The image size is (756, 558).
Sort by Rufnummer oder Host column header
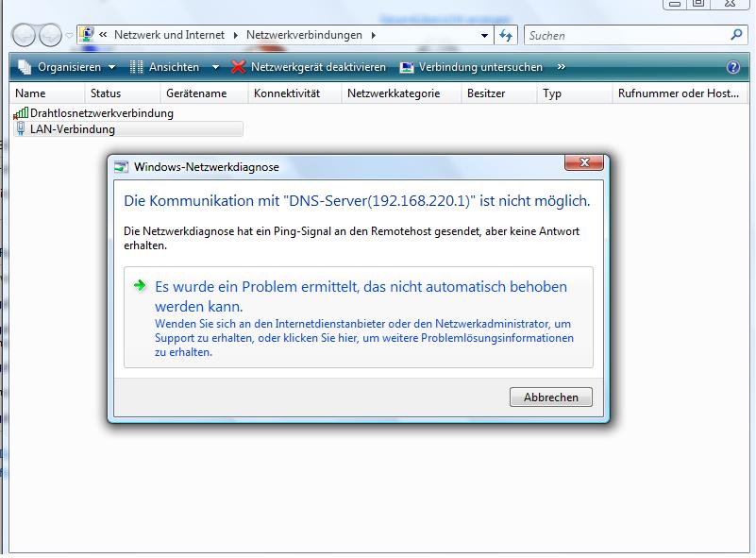pos(680,93)
